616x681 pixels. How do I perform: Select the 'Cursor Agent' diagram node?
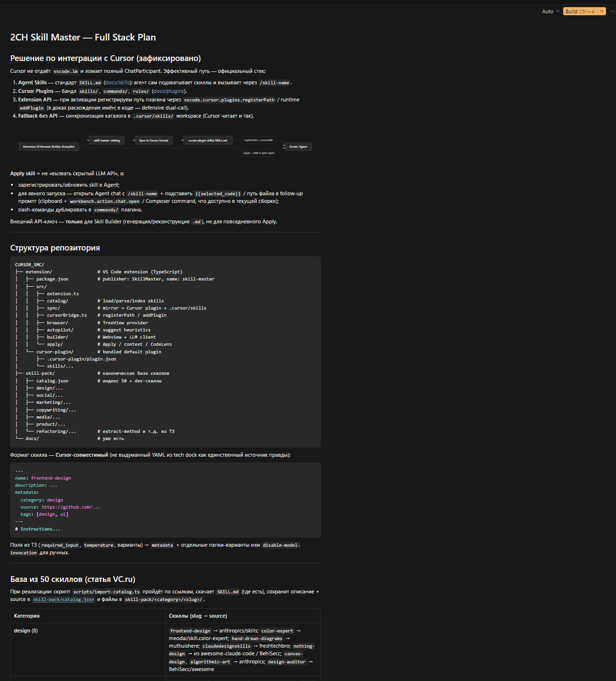pos(298,147)
